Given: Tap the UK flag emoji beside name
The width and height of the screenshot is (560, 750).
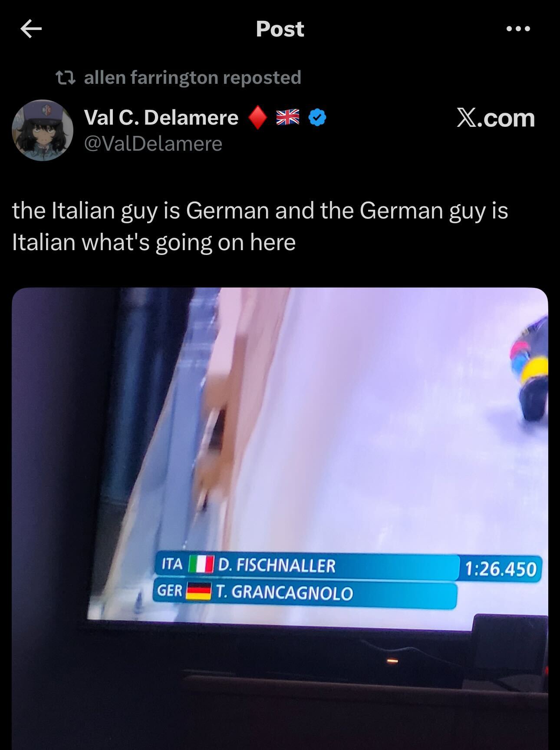Looking at the screenshot, I should coord(288,117).
